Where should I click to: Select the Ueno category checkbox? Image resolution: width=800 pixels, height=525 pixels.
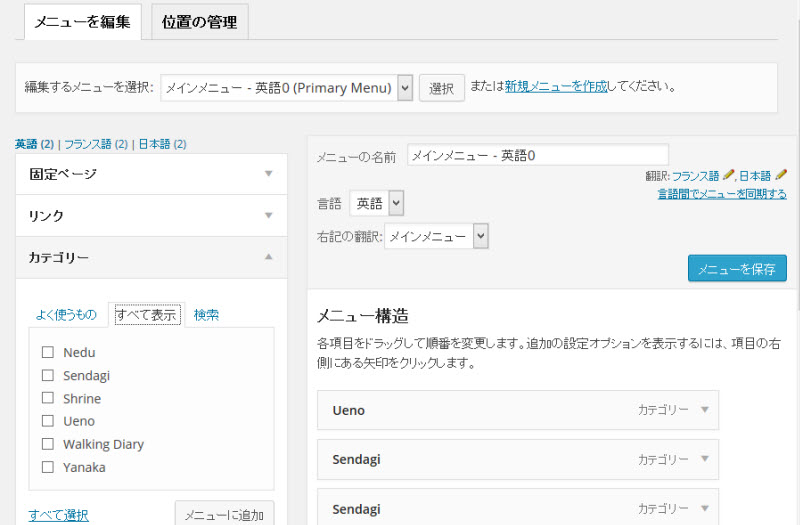pos(47,420)
